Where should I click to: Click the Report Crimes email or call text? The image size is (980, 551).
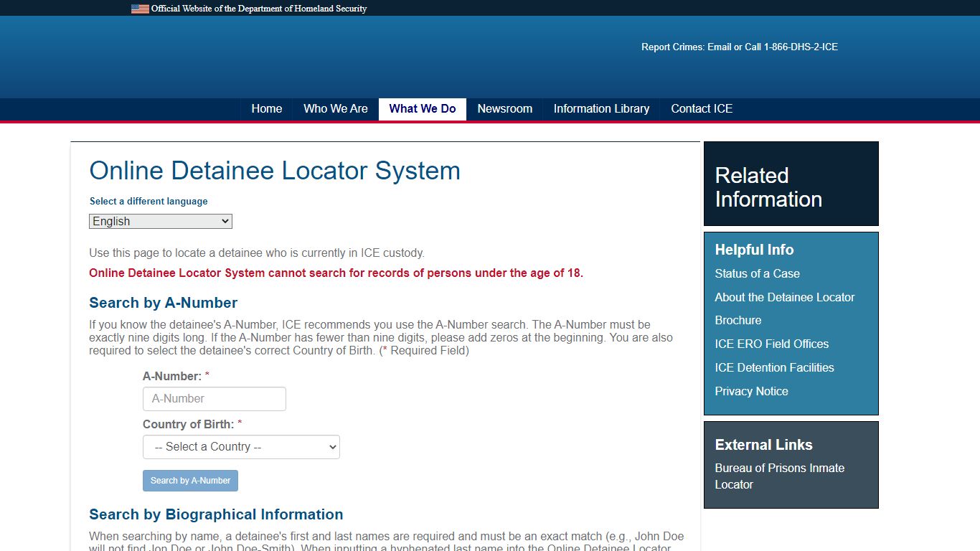click(740, 47)
